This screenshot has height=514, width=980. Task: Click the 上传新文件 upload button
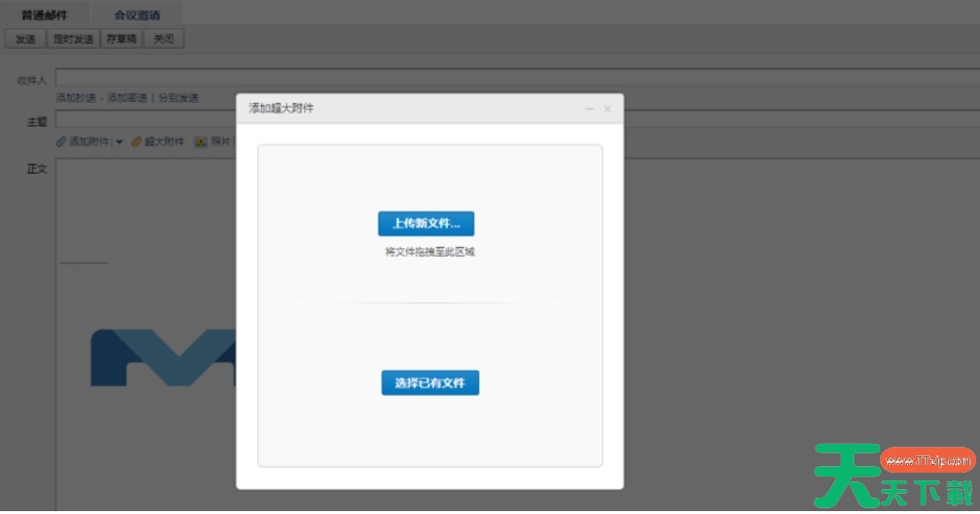(425, 223)
